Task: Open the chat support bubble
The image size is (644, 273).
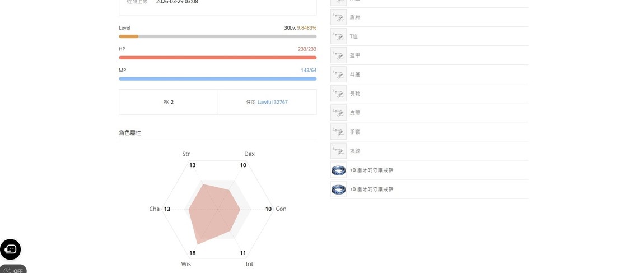Action: coord(11,249)
